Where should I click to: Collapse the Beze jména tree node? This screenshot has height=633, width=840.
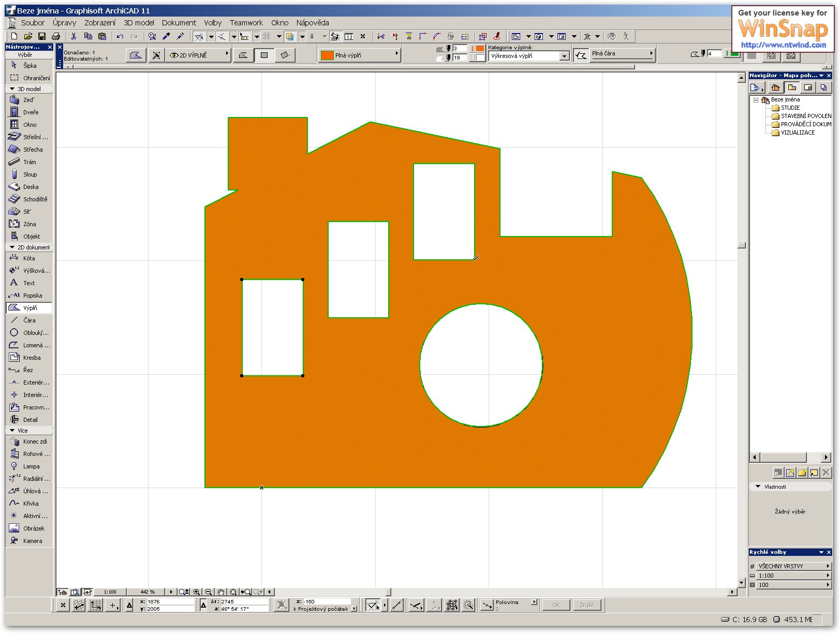[x=756, y=100]
